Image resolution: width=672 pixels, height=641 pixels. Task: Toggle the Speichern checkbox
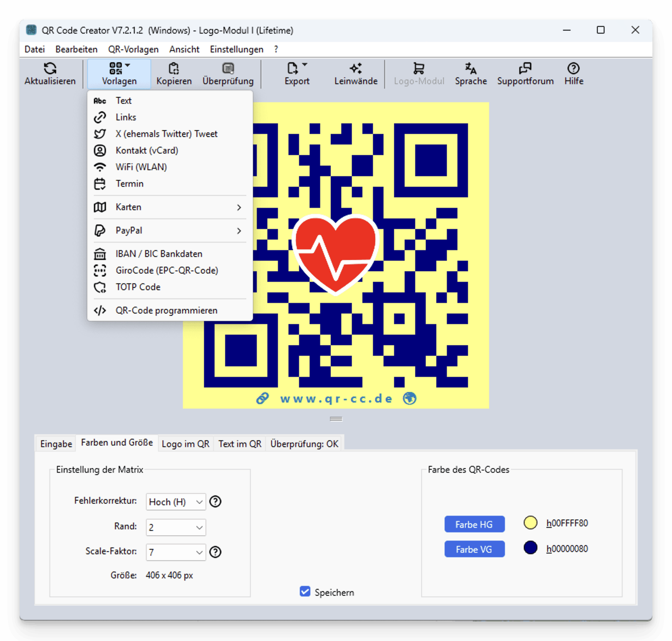click(305, 592)
